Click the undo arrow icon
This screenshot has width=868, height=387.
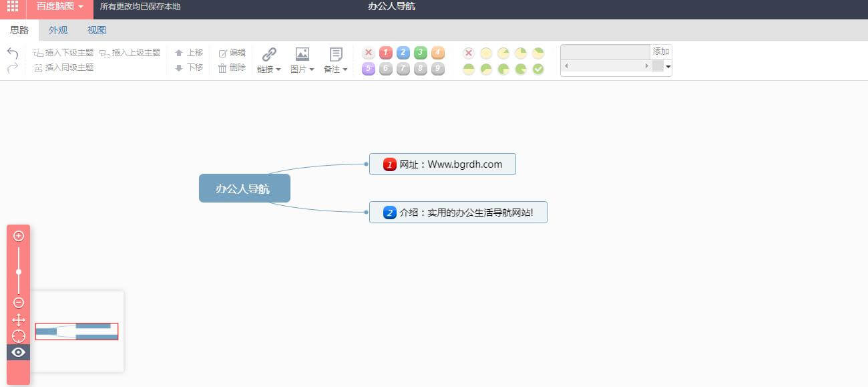(12, 53)
